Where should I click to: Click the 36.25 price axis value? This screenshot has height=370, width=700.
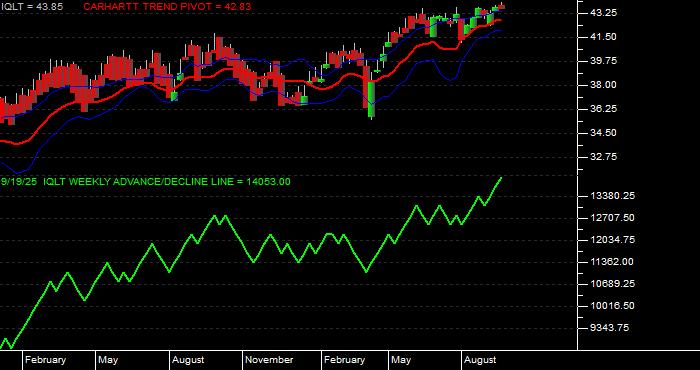pos(603,109)
